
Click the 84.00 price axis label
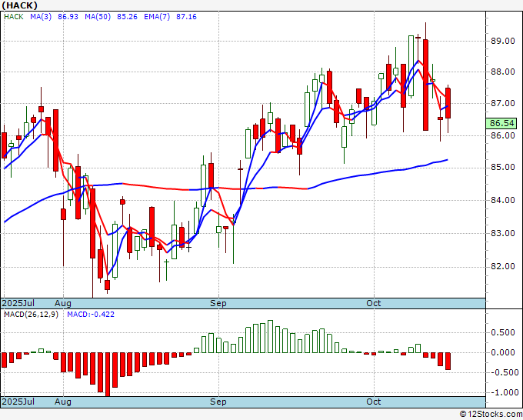[502, 200]
